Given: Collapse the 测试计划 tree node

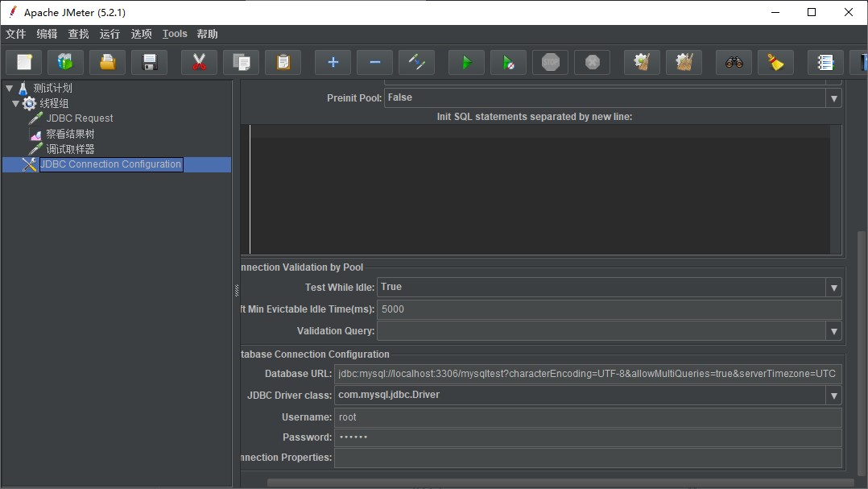Looking at the screenshot, I should pos(10,88).
